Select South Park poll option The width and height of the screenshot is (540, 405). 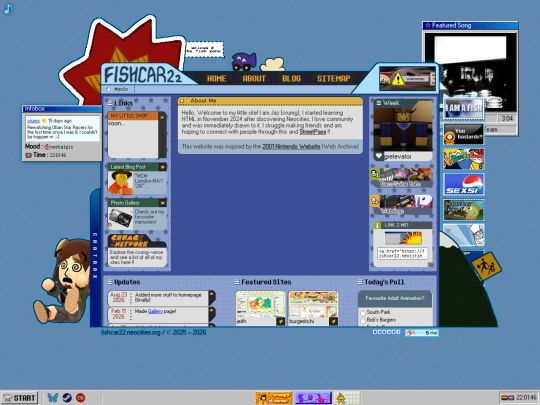[x=363, y=313]
